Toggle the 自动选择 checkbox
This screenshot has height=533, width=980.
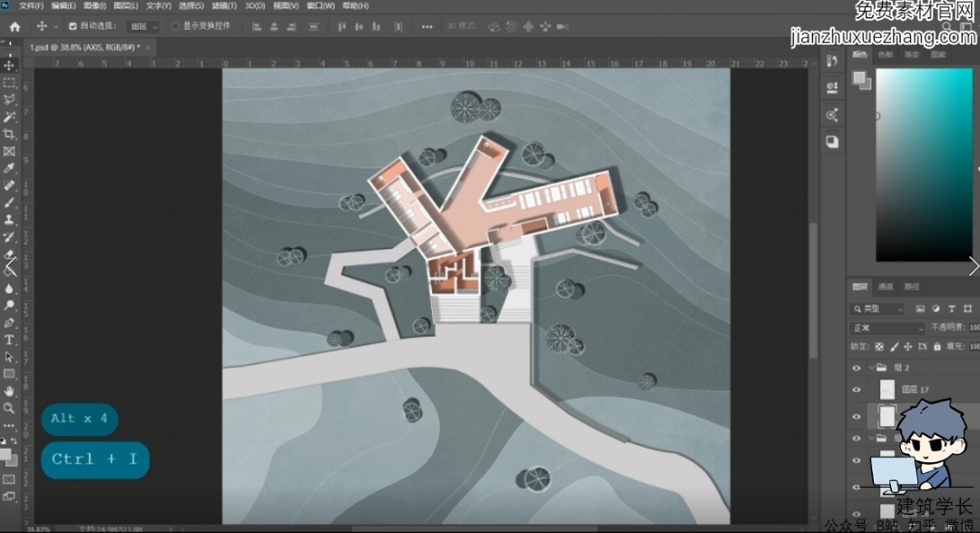coord(73,26)
